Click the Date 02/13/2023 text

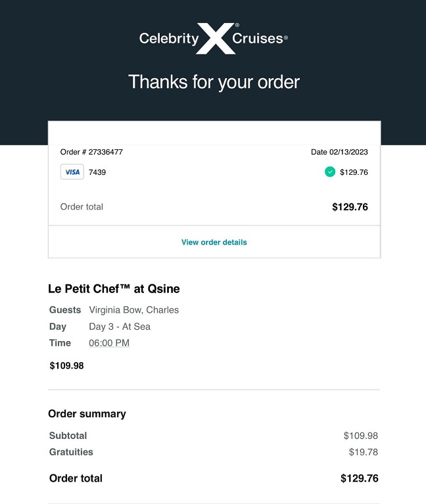tap(339, 152)
